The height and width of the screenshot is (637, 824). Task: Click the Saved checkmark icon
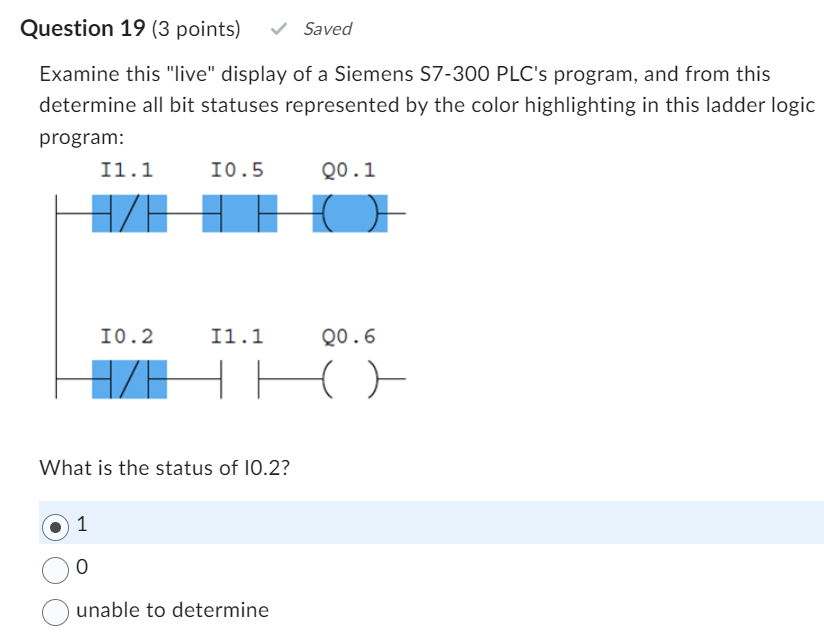click(277, 28)
